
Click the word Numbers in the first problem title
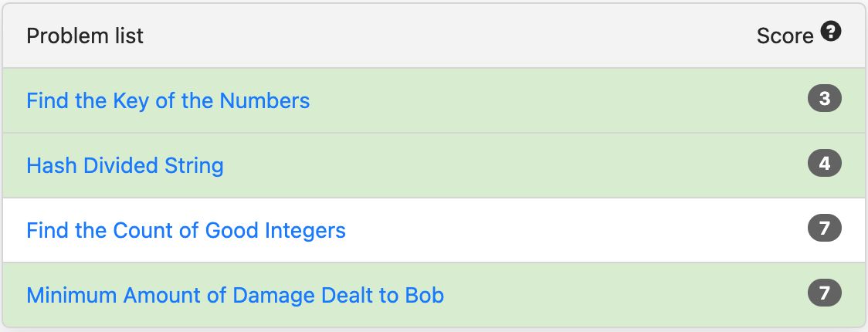tap(265, 100)
